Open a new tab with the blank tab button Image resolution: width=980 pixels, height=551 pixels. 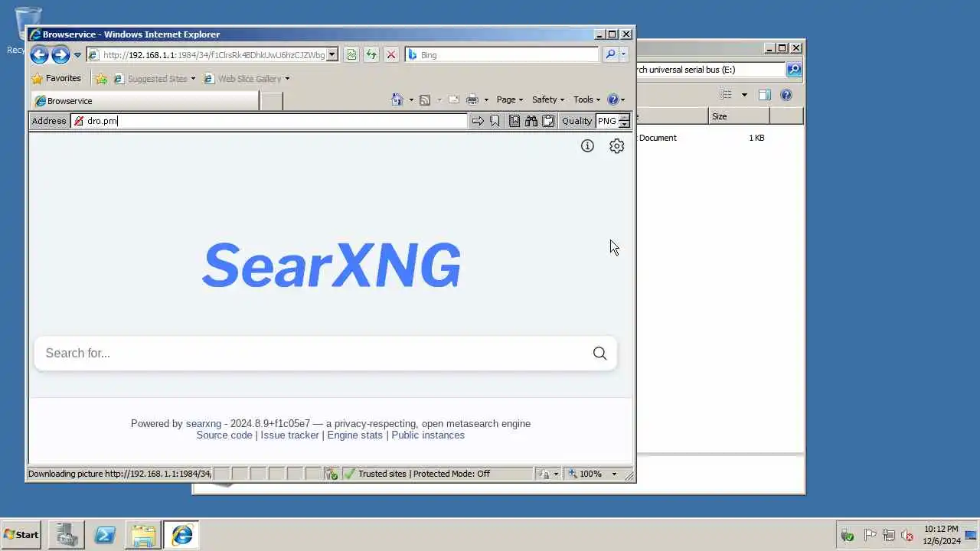(x=272, y=101)
